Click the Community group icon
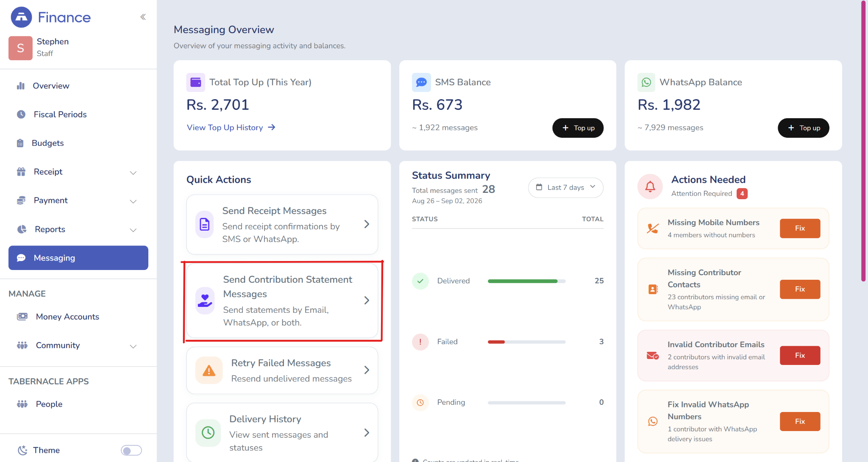The width and height of the screenshot is (868, 462). click(x=22, y=345)
